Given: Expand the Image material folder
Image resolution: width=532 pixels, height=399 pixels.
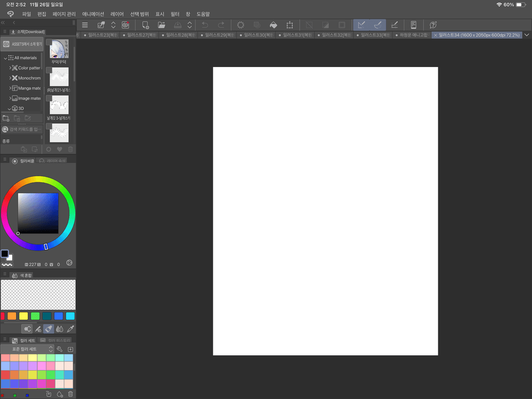Looking at the screenshot, I should (10, 99).
